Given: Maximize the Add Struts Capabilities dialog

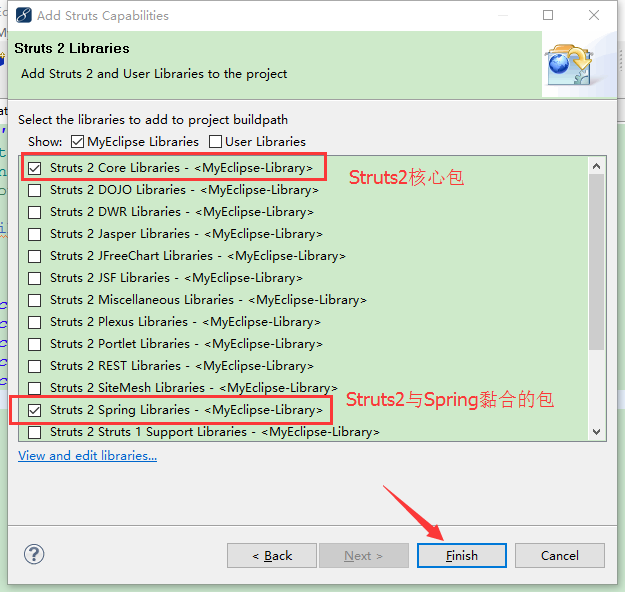Looking at the screenshot, I should (x=548, y=15).
